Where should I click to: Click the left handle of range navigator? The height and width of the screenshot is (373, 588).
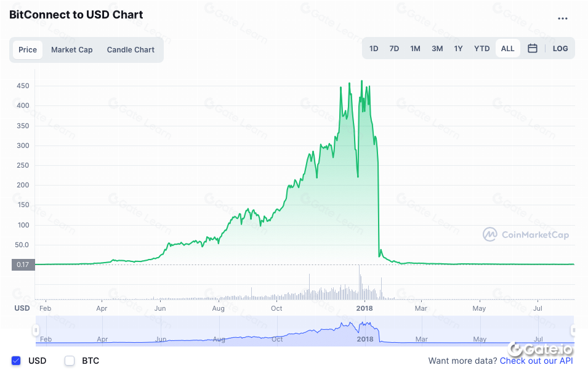pos(36,330)
